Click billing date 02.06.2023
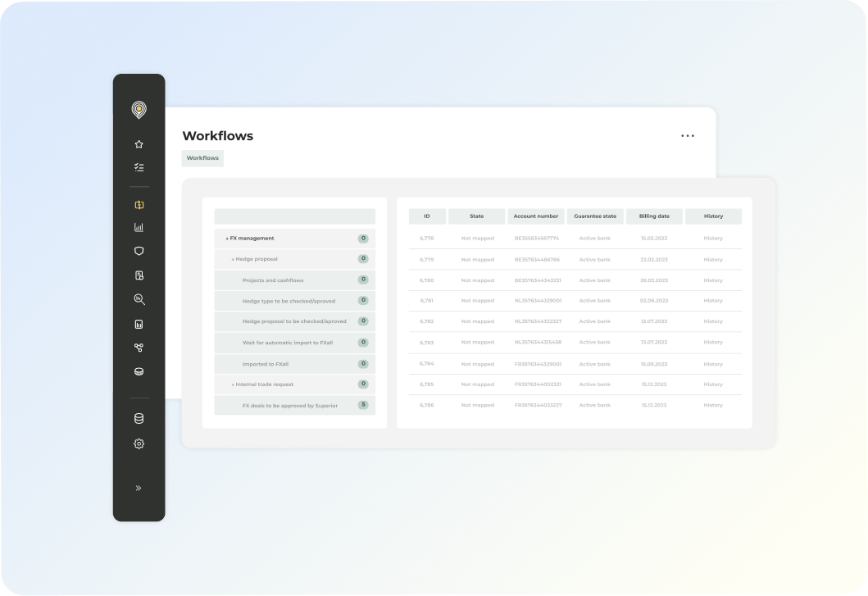 654,301
